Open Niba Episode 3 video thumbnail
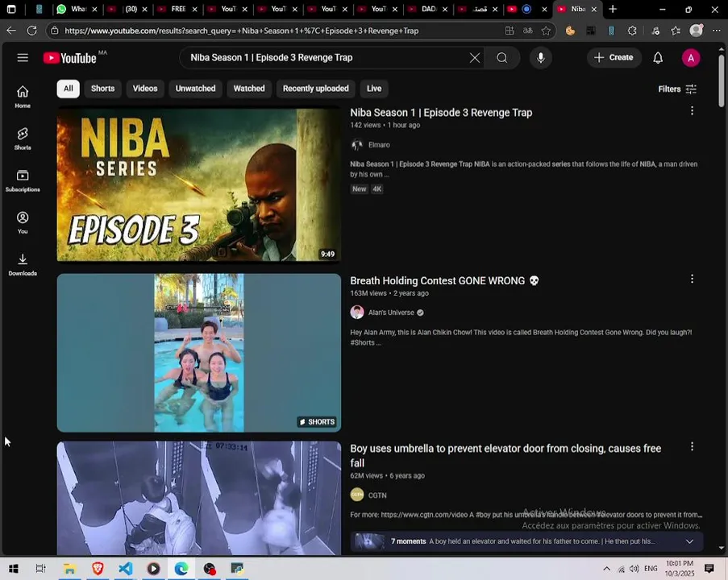 coord(198,184)
